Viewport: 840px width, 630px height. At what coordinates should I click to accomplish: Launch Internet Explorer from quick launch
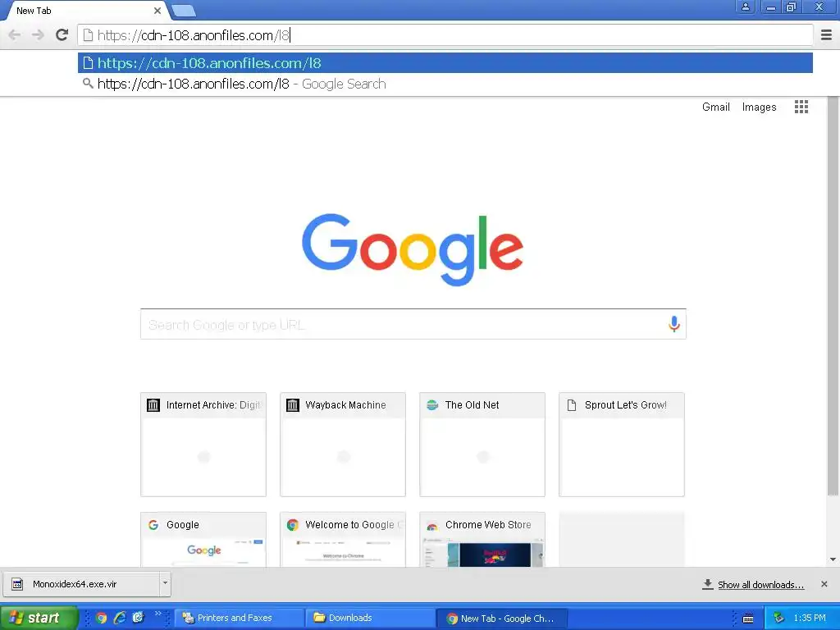coord(120,618)
